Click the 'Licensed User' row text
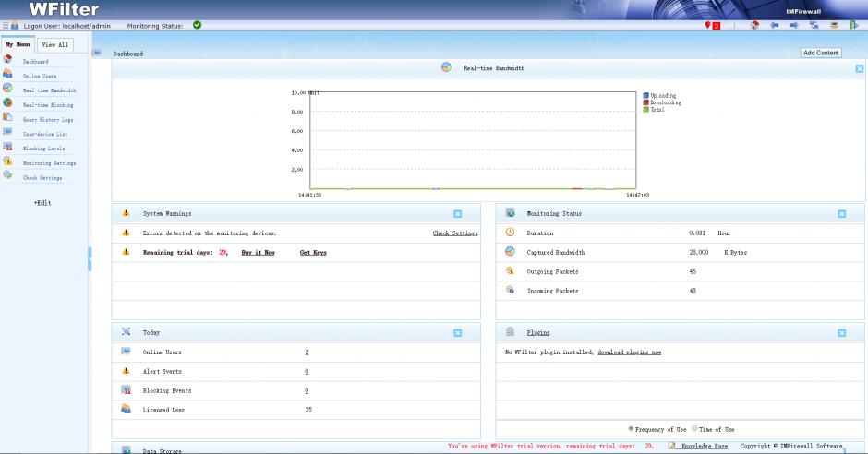The width and height of the screenshot is (868, 454). (x=163, y=410)
